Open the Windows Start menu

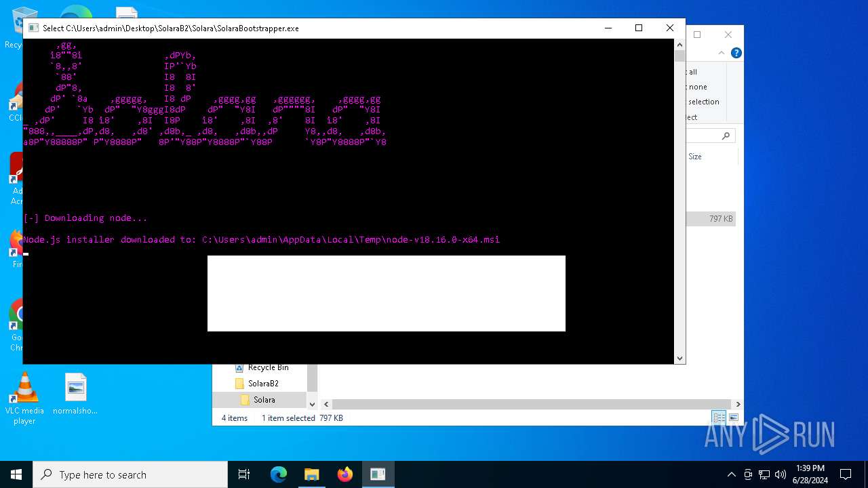(x=16, y=474)
